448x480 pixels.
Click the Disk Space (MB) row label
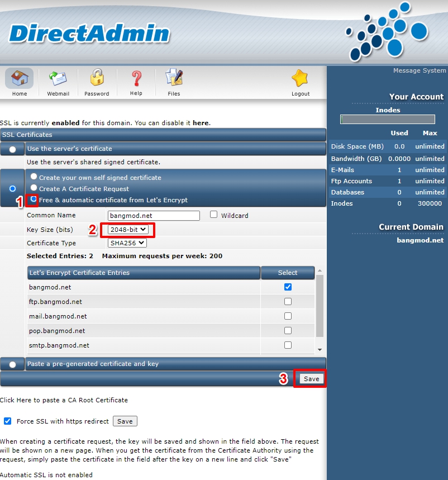tap(357, 146)
